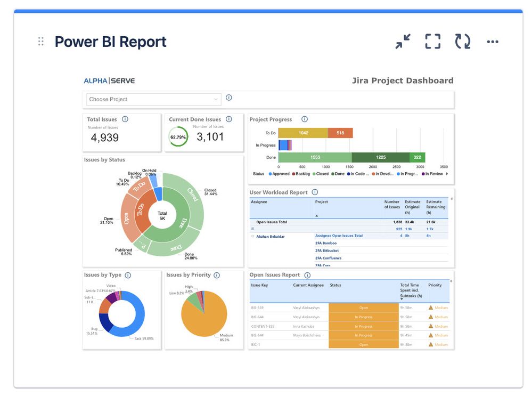Open the report's more options ellipsis menu

(x=492, y=41)
